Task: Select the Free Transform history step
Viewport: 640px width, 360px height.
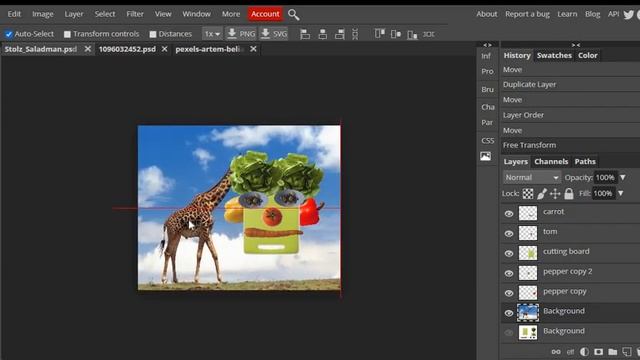Action: [x=571, y=145]
